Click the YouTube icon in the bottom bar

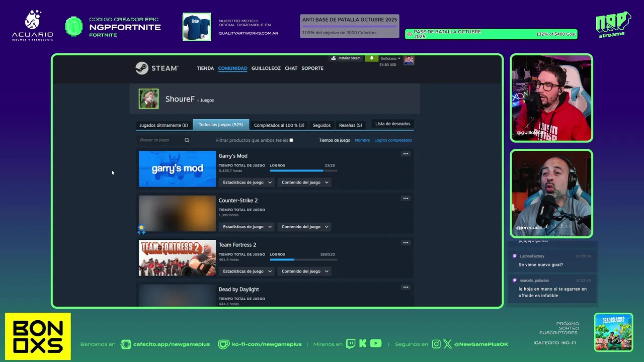[376, 344]
